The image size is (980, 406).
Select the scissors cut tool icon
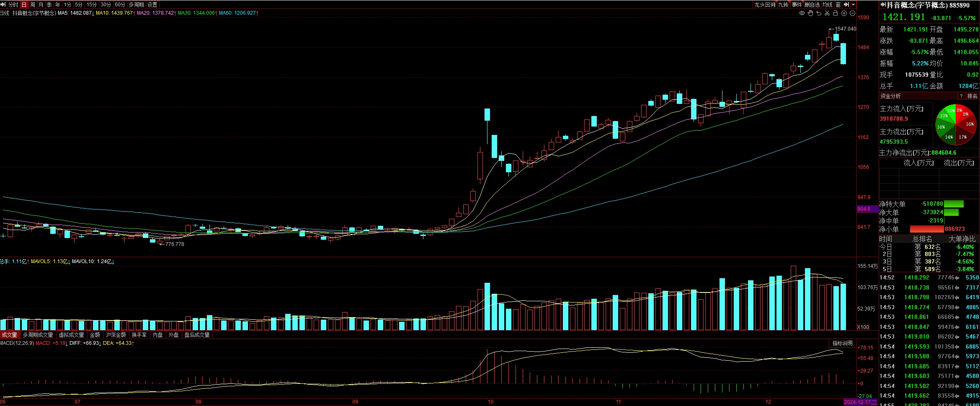pos(827,13)
